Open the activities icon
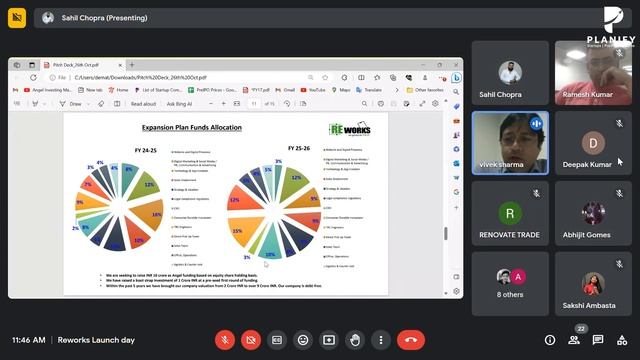Image resolution: width=640 pixels, height=360 pixels. point(622,340)
